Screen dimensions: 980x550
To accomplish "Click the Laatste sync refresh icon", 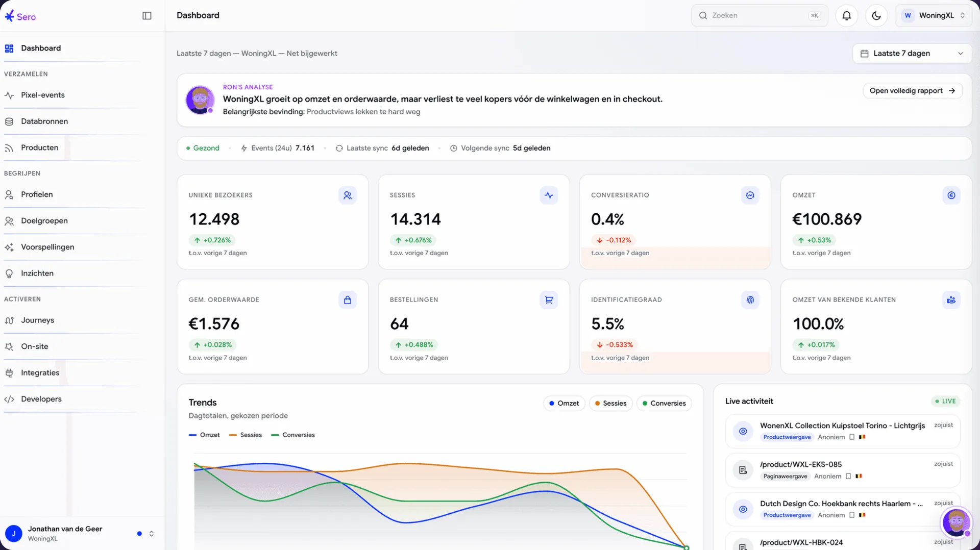I will pyautogui.click(x=339, y=148).
